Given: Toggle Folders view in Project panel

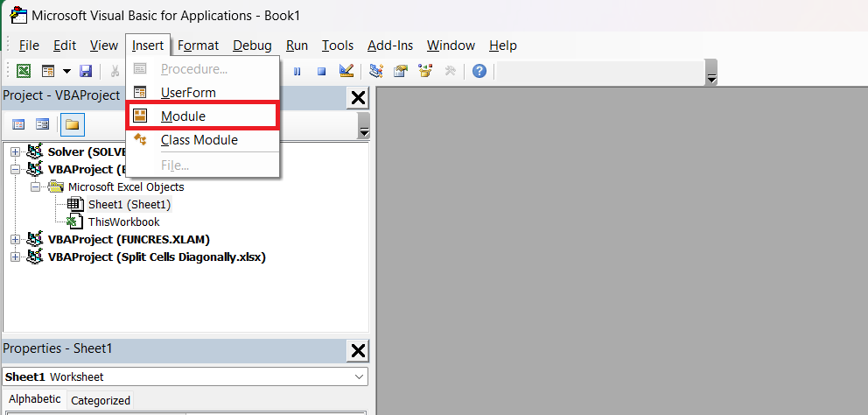Looking at the screenshot, I should pyautogui.click(x=73, y=124).
